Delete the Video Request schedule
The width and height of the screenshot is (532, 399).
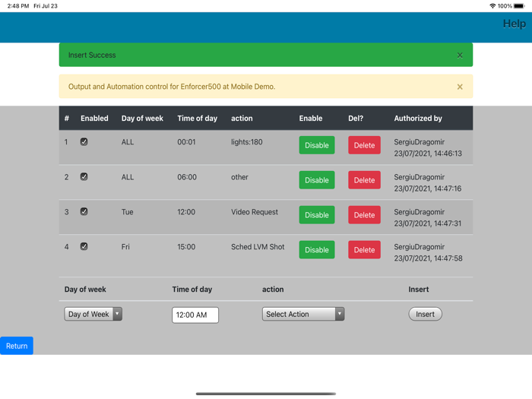point(364,215)
